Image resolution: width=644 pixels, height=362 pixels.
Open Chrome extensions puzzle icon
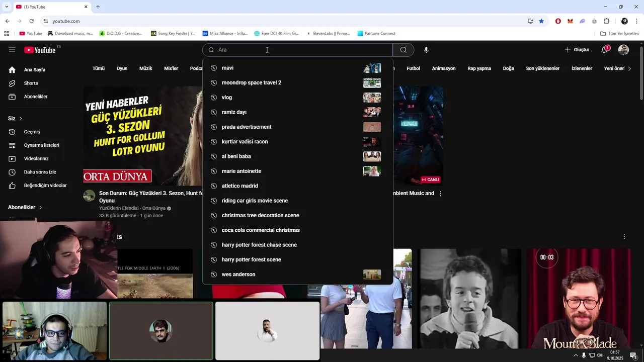tap(606, 21)
